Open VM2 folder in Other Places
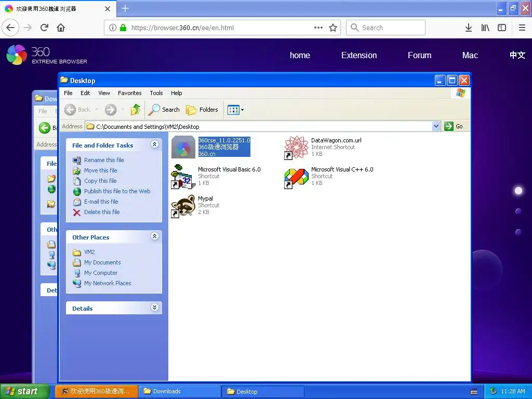Viewport: 532px width, 399px height. (x=89, y=252)
